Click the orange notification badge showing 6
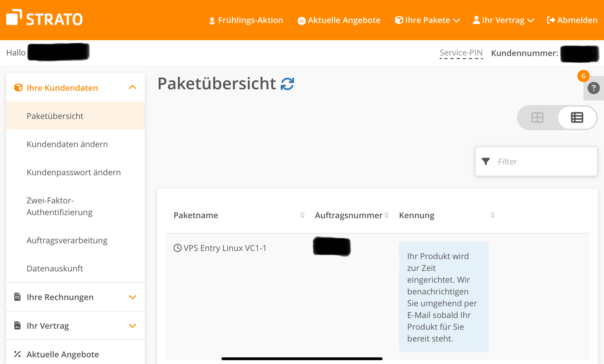 [583, 76]
